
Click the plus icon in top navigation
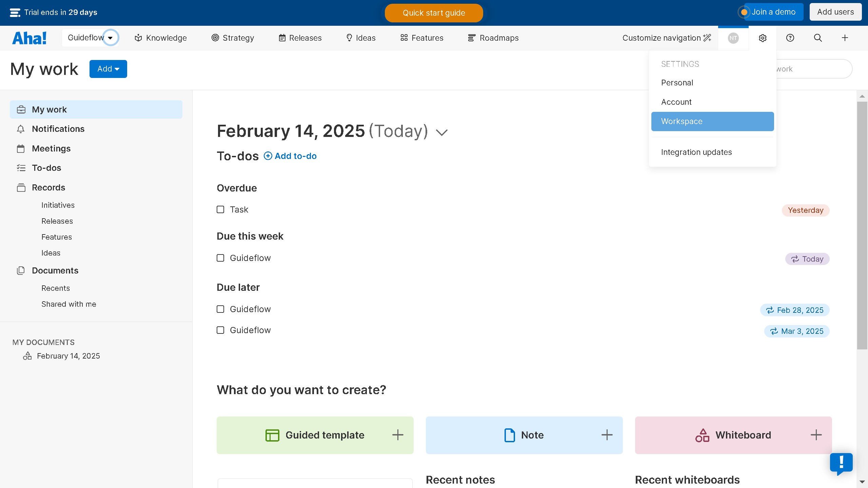point(845,38)
